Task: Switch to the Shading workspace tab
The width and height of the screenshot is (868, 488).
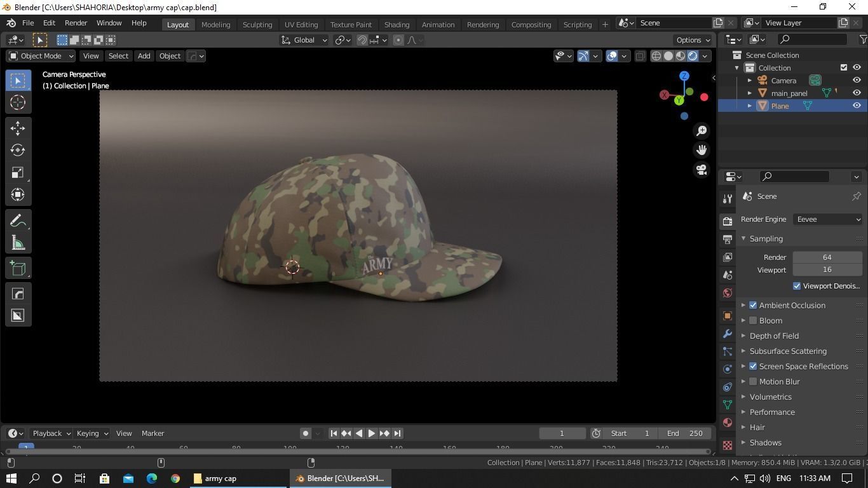Action: 397,24
